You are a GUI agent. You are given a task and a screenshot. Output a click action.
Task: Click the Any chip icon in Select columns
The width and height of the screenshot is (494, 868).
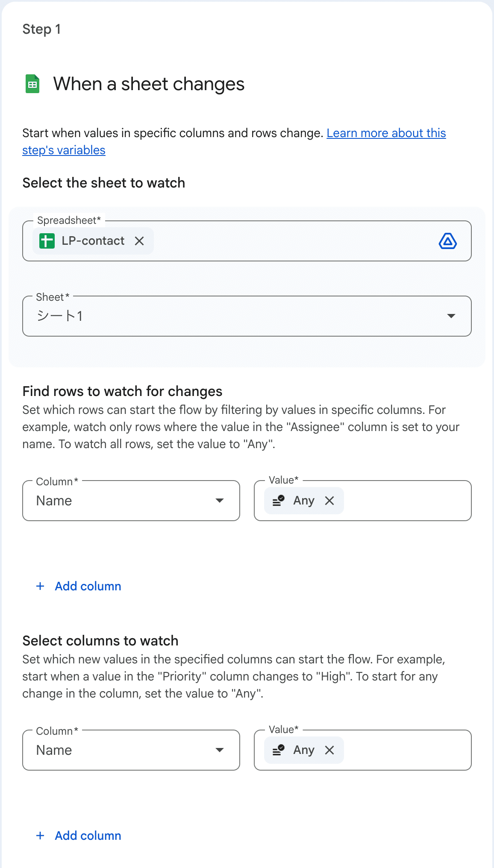(279, 750)
